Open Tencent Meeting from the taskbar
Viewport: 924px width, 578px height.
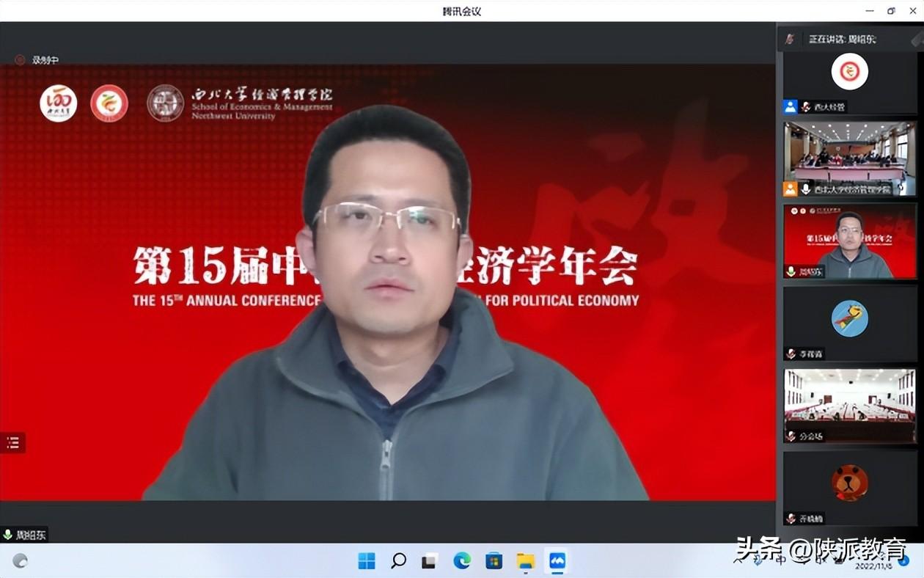pos(557,562)
